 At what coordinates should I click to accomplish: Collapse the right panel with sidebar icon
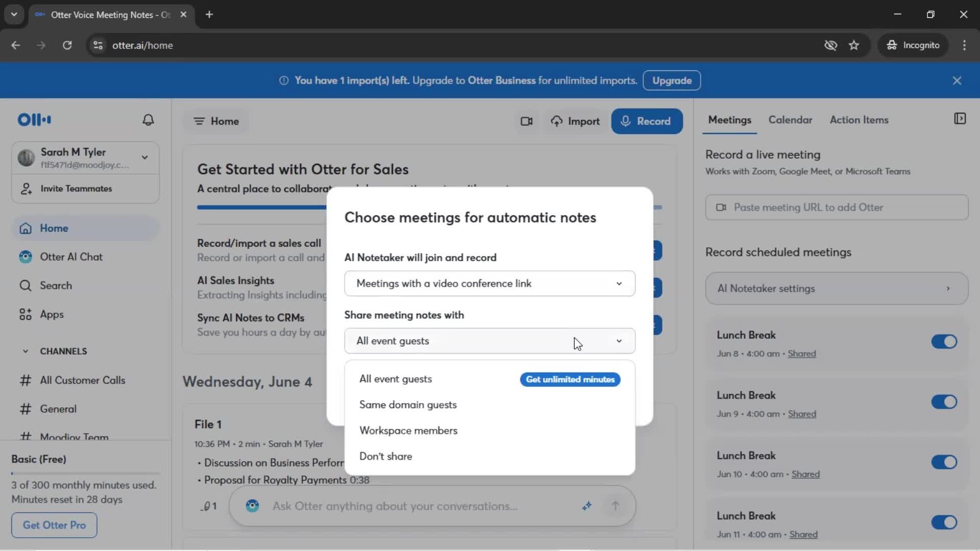point(960,119)
